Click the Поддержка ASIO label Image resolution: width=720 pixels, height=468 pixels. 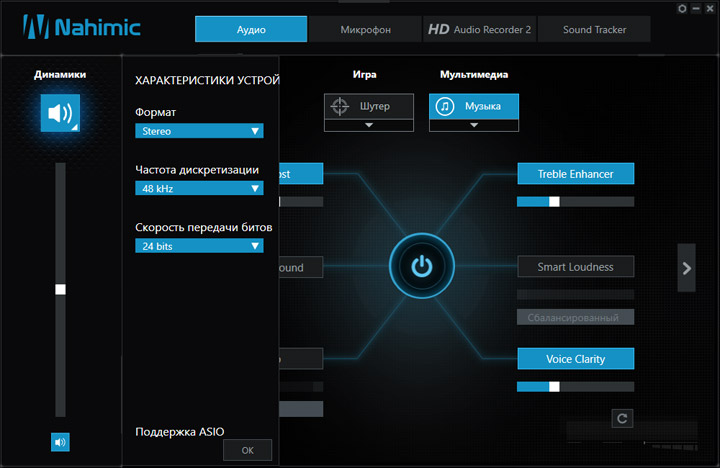tap(180, 432)
